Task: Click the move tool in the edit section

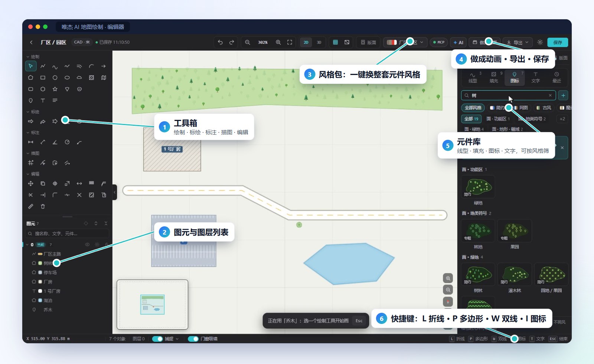Action: tap(31, 183)
